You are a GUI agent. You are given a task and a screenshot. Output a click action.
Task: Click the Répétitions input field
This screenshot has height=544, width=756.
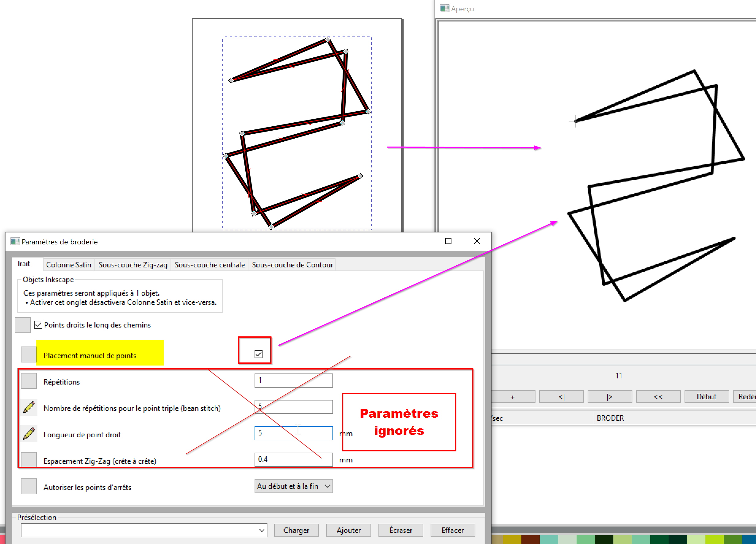[294, 380]
